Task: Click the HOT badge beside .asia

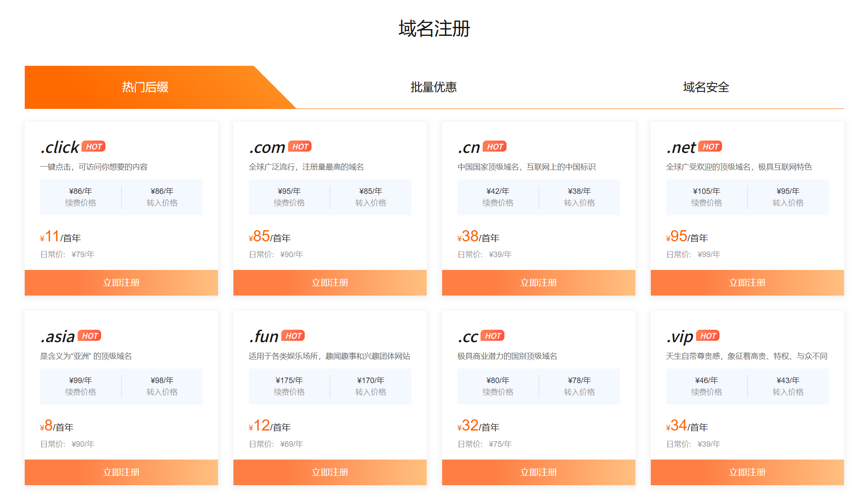Action: pyautogui.click(x=90, y=336)
